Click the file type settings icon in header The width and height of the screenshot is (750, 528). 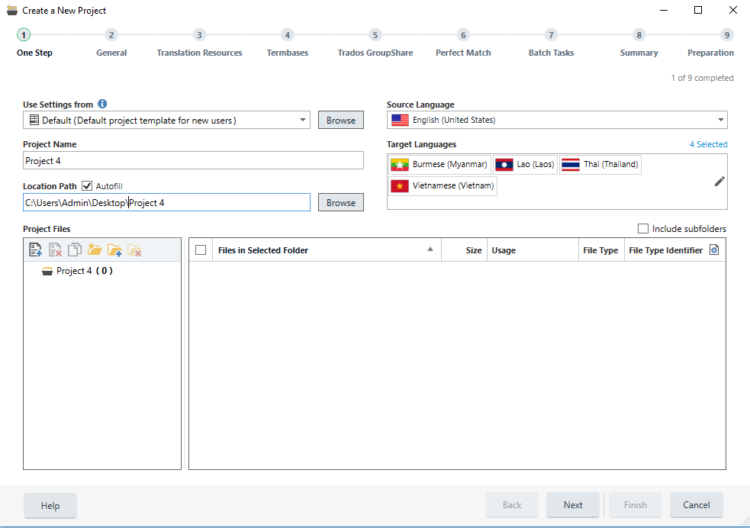(x=714, y=250)
